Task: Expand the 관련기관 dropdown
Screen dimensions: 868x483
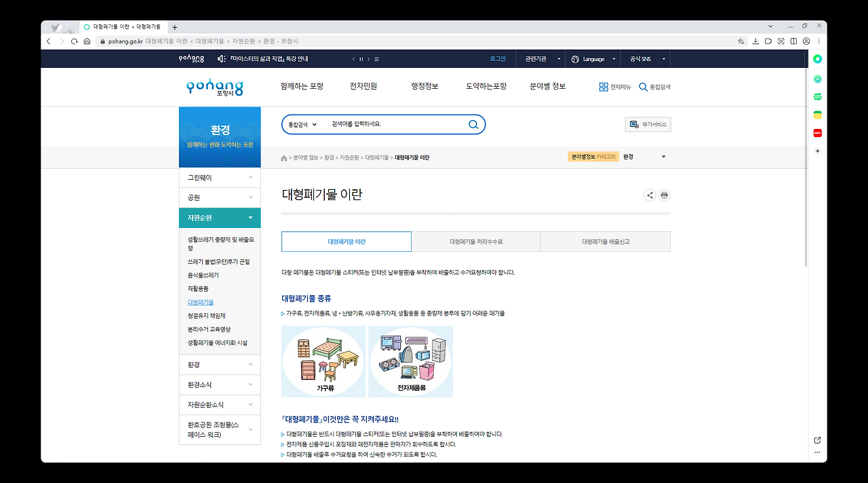Action: [540, 58]
